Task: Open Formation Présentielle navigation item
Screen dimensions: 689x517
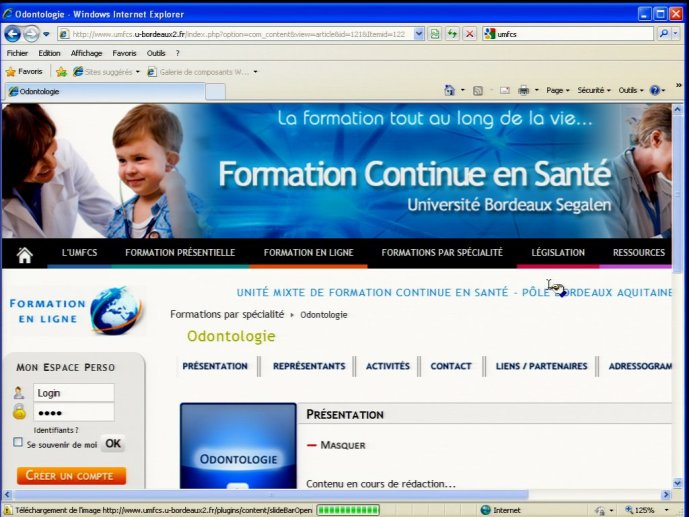Action: click(180, 253)
